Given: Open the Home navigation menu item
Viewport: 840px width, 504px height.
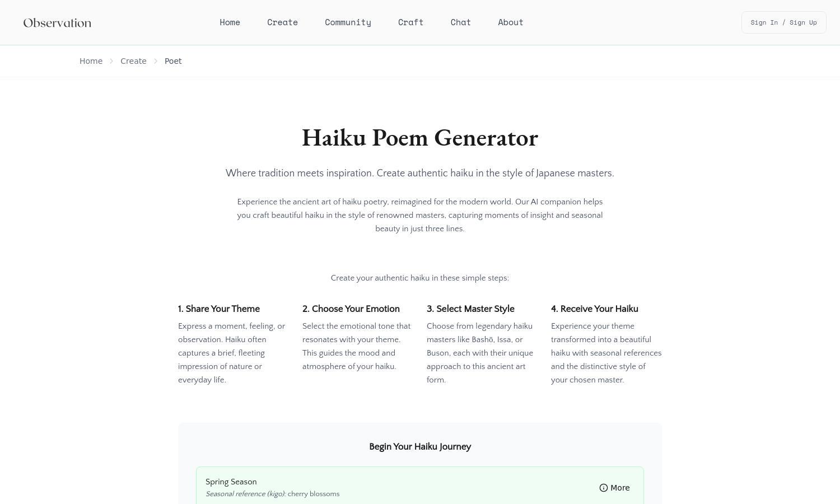Looking at the screenshot, I should 230,22.
